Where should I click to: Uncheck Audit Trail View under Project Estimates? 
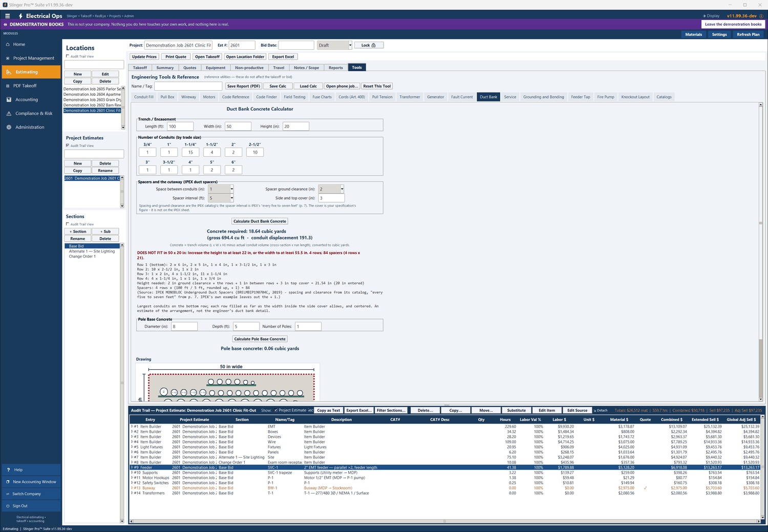[68, 145]
